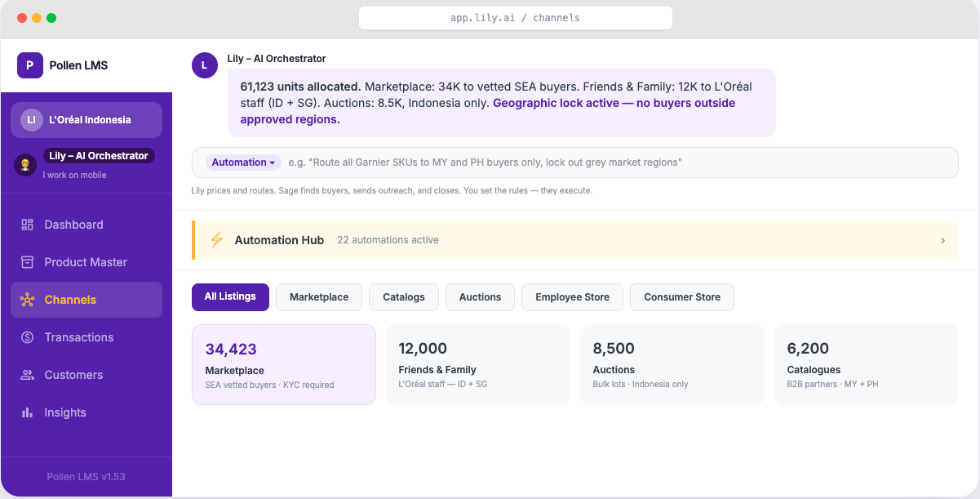Open the Dashboard page
This screenshot has height=499, width=980.
86,225
